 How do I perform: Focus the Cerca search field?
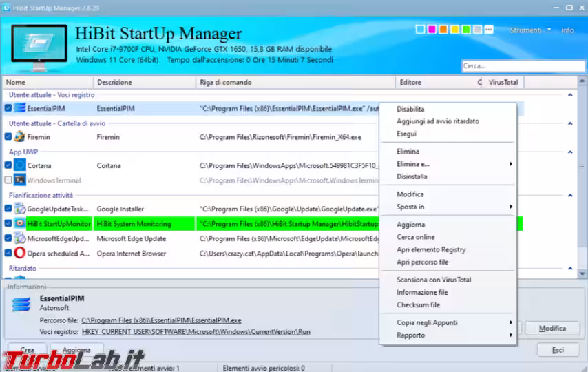point(523,65)
